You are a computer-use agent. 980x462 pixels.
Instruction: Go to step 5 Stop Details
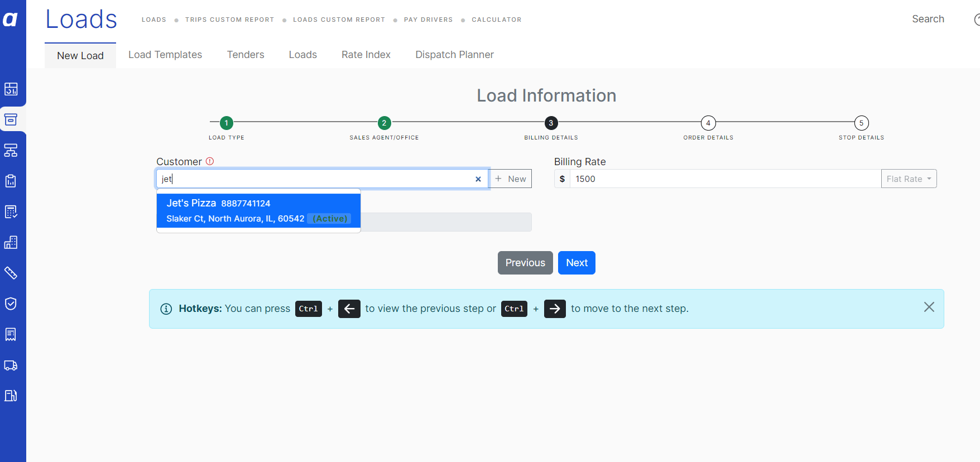[862, 123]
